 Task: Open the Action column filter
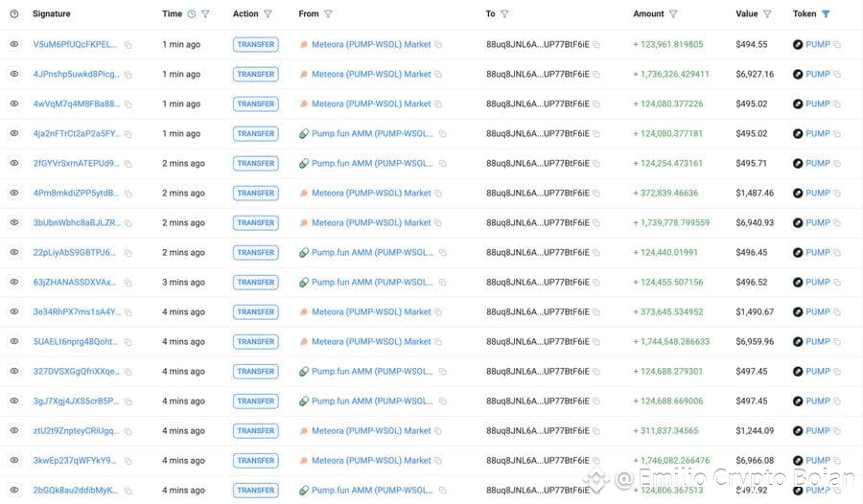point(268,13)
